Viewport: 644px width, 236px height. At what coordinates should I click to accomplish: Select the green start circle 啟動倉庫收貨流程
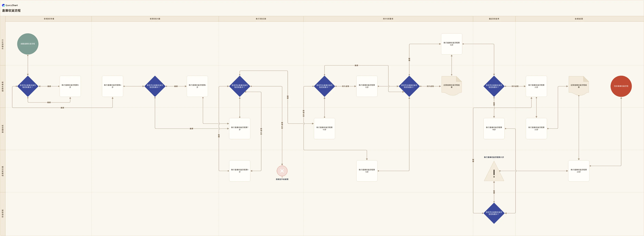[28, 44]
